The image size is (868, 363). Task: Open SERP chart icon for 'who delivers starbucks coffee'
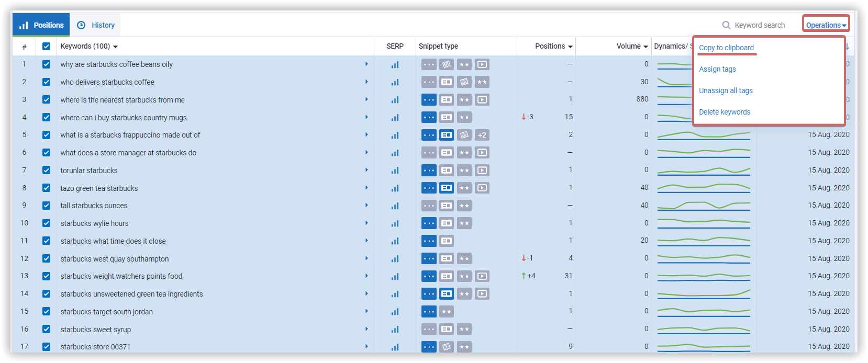coord(395,82)
